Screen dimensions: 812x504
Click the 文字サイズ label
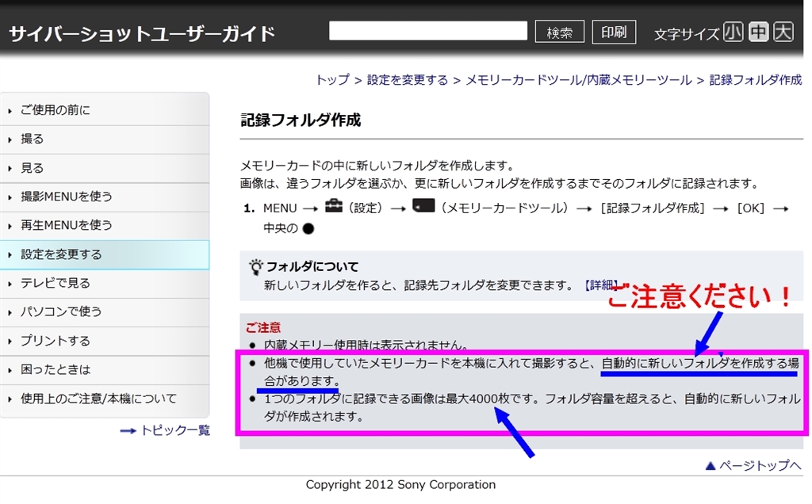pyautogui.click(x=687, y=34)
